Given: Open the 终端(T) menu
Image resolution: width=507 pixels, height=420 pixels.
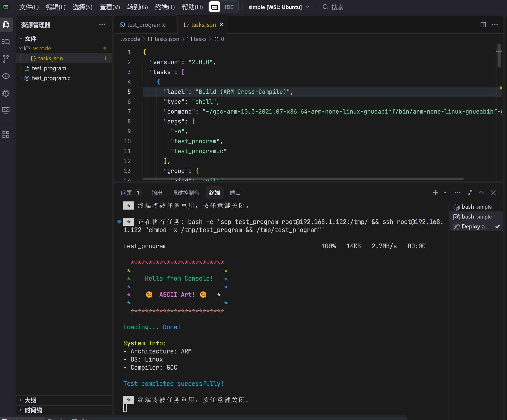Looking at the screenshot, I should point(165,7).
